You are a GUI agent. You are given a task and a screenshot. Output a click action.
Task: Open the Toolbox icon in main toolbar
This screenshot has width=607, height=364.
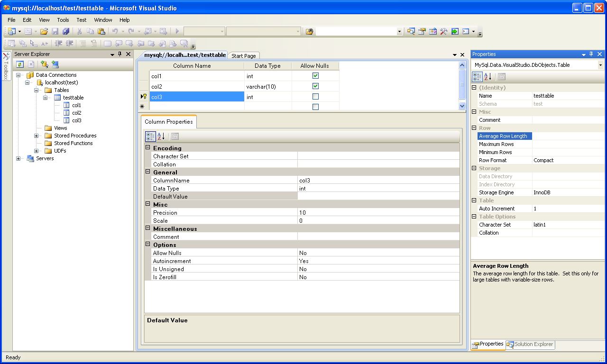click(443, 31)
